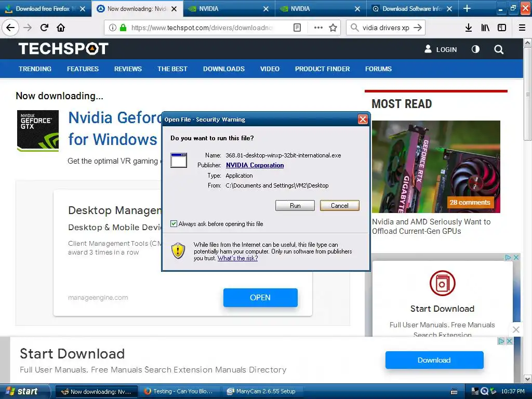The image size is (532, 399).
Task: Open the FEATURES section
Action: pyautogui.click(x=83, y=69)
